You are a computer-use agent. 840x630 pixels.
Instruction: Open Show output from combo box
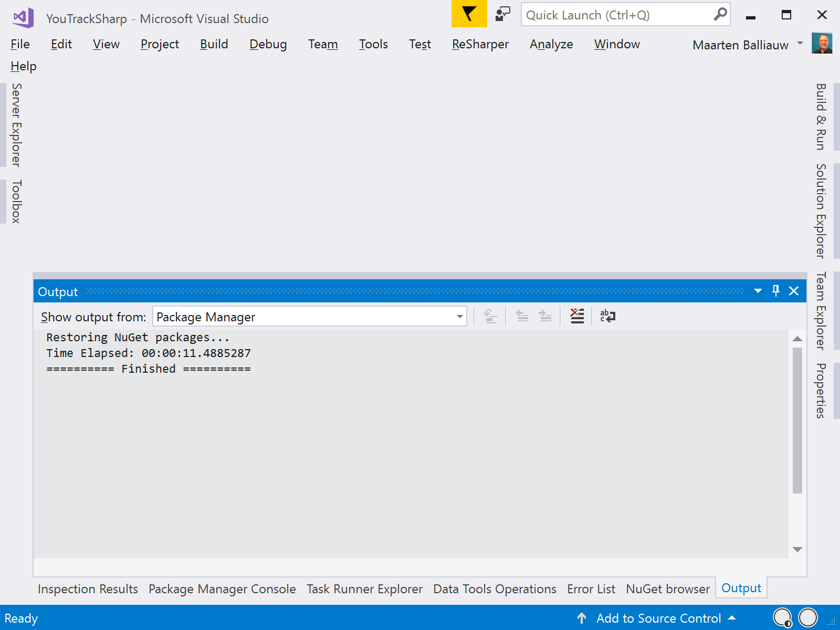(x=310, y=317)
